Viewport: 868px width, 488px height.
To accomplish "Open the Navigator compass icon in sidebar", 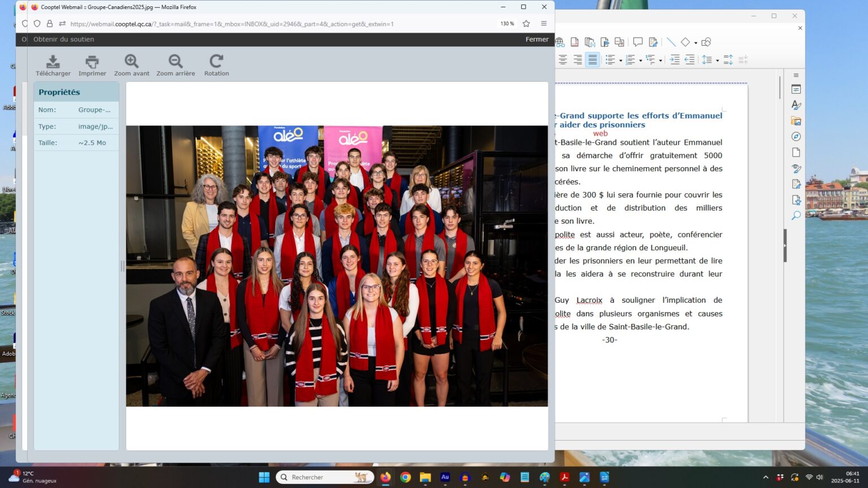I will click(796, 137).
